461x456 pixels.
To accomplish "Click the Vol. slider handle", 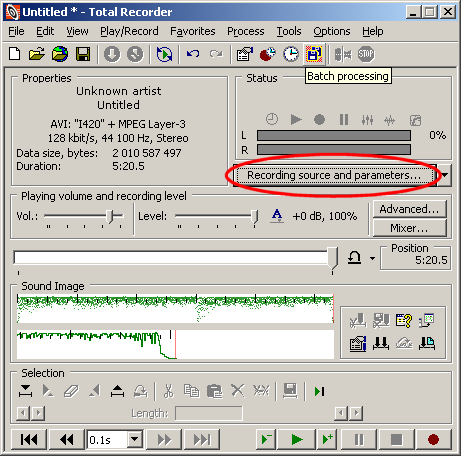I will click(x=110, y=216).
